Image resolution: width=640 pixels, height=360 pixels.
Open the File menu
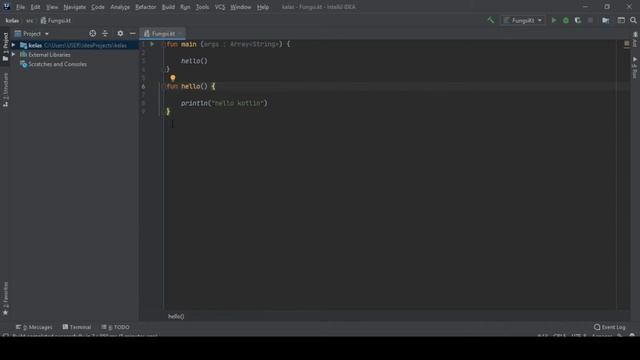click(x=20, y=7)
